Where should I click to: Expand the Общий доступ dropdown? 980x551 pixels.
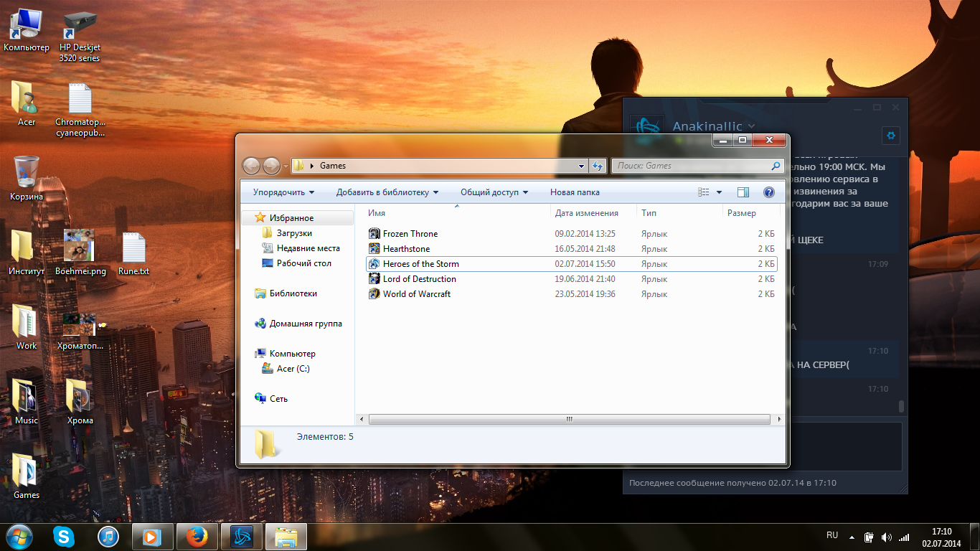coord(494,192)
